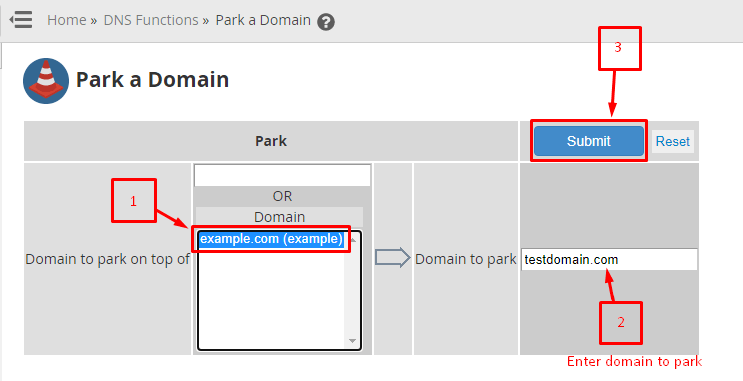Click the Domain column header in list

click(279, 217)
